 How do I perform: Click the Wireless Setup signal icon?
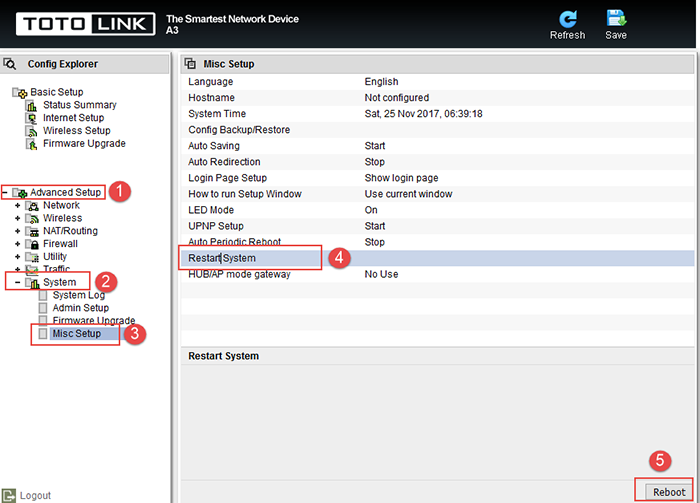click(31, 131)
